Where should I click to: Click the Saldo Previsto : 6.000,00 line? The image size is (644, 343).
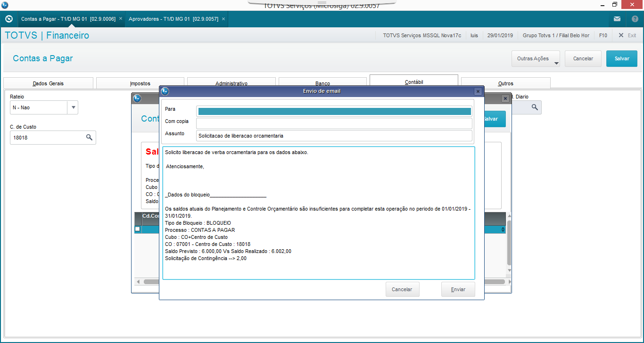click(x=228, y=251)
